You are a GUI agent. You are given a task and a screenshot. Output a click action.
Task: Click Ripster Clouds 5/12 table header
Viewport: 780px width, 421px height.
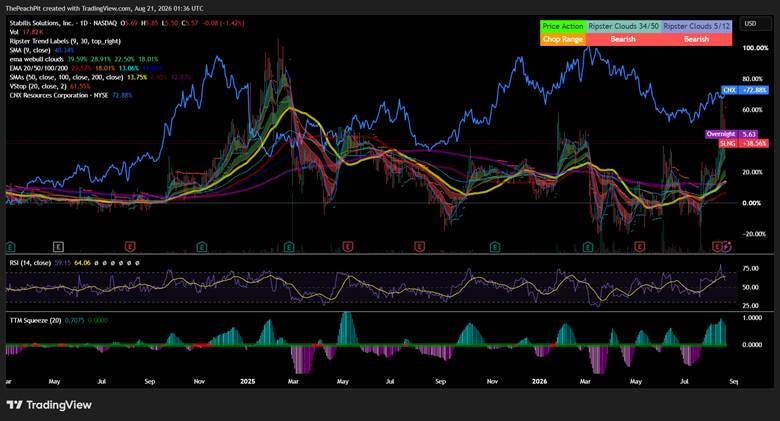pyautogui.click(x=696, y=26)
